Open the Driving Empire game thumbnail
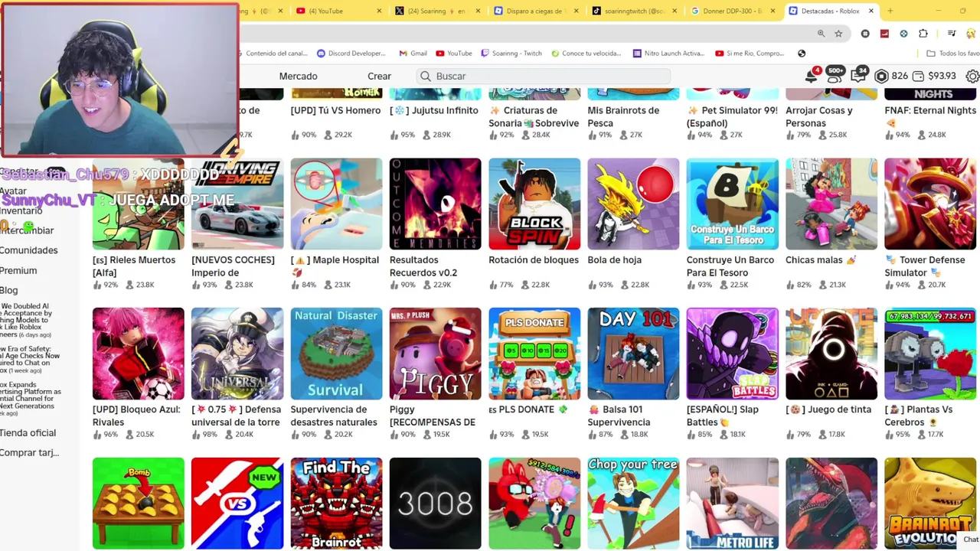The height and width of the screenshot is (551, 980). click(237, 204)
